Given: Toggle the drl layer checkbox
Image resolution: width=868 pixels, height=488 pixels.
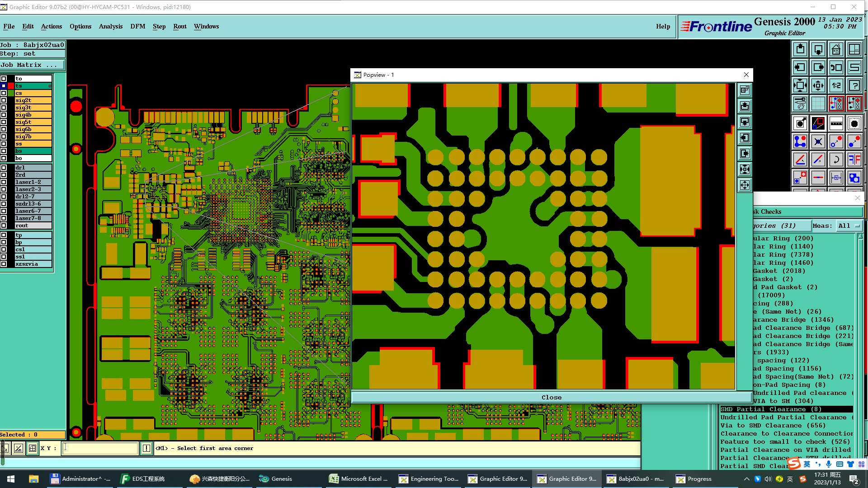Looking at the screenshot, I should point(4,168).
